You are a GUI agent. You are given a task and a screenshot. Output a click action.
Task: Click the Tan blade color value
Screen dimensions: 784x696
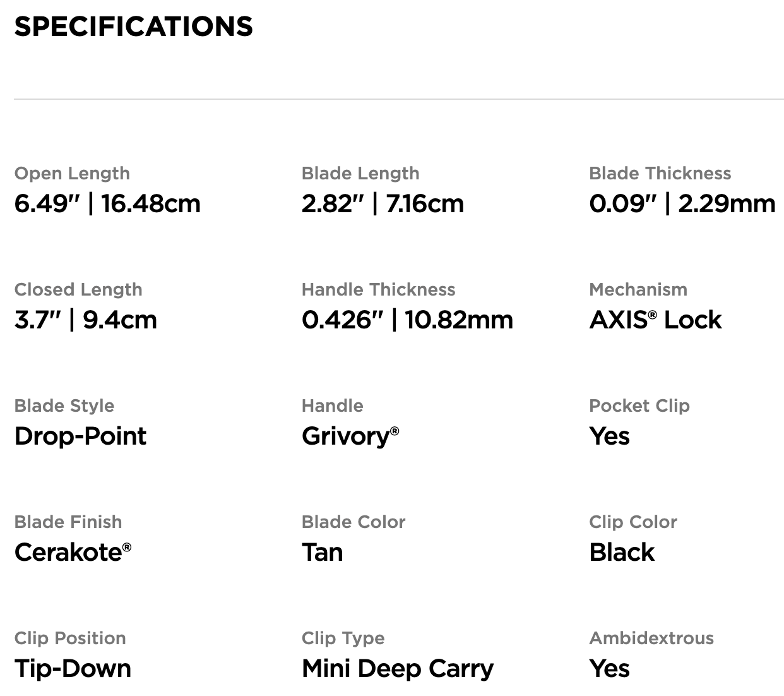(x=322, y=552)
